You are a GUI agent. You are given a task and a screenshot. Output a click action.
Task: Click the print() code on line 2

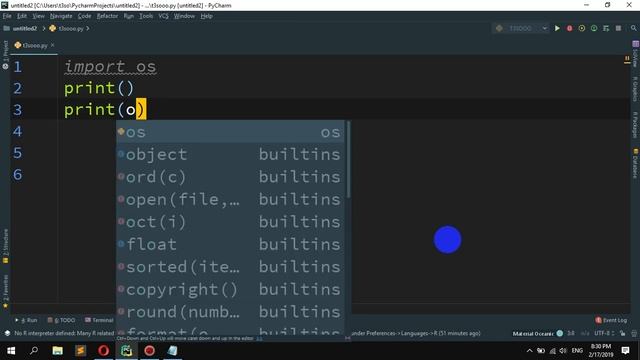[99, 88]
